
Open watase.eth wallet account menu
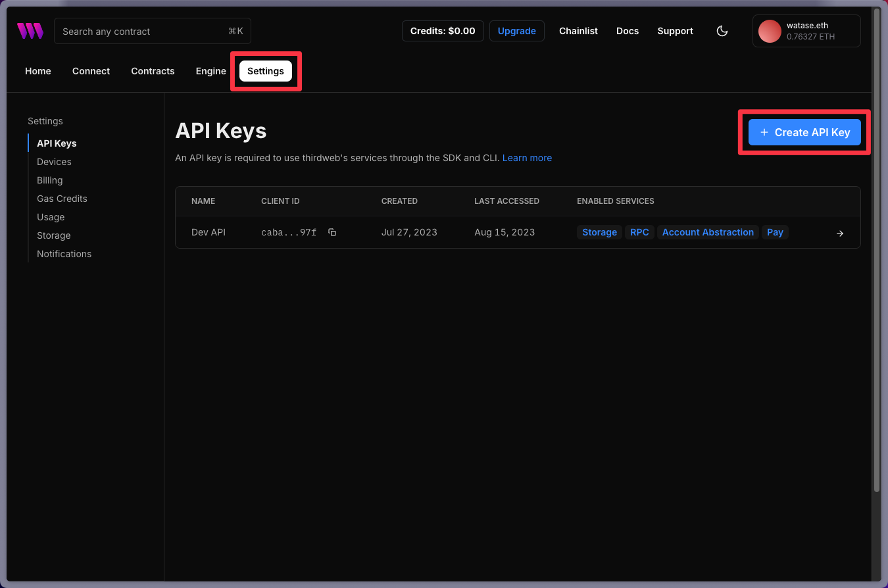806,31
